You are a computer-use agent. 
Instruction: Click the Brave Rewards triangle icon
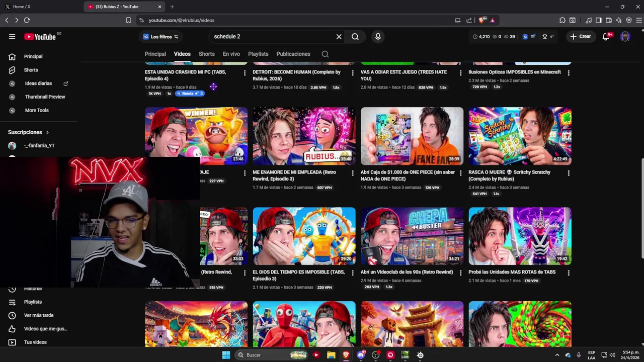tap(493, 20)
